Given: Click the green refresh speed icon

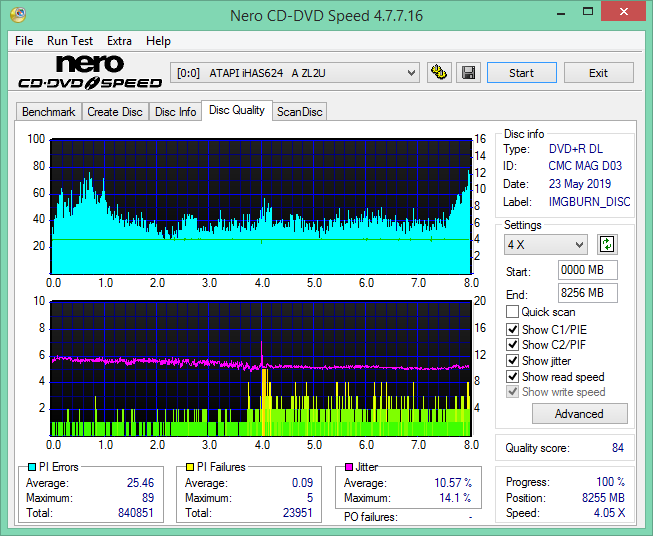Looking at the screenshot, I should pyautogui.click(x=607, y=244).
